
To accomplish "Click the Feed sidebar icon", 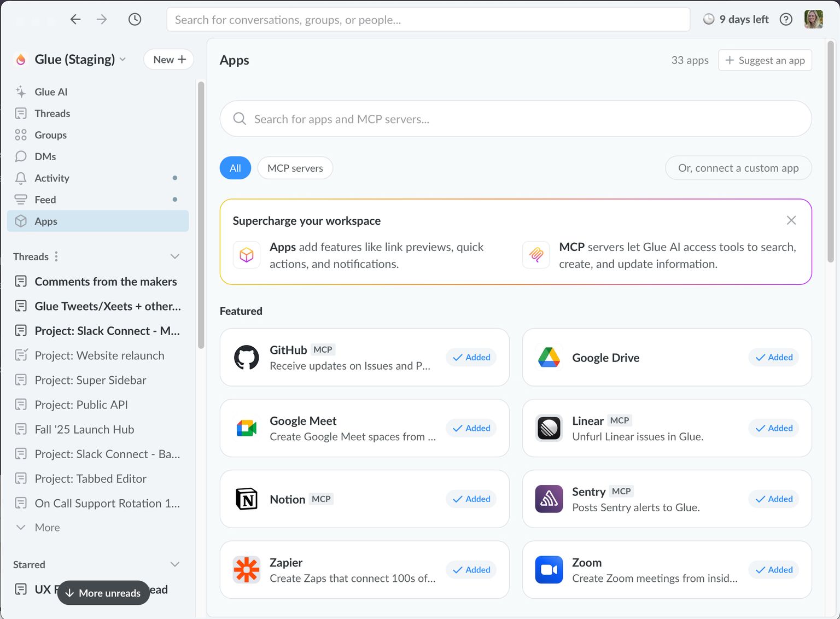I will click(x=21, y=200).
